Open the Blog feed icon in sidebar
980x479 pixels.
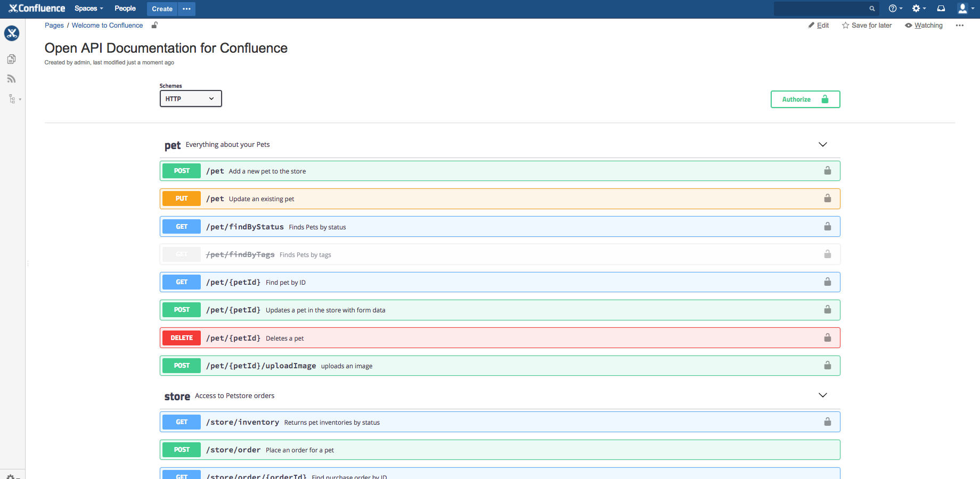(11, 79)
